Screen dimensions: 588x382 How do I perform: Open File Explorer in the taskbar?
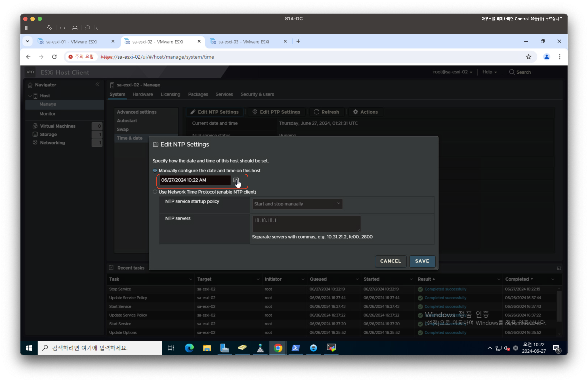click(x=207, y=348)
